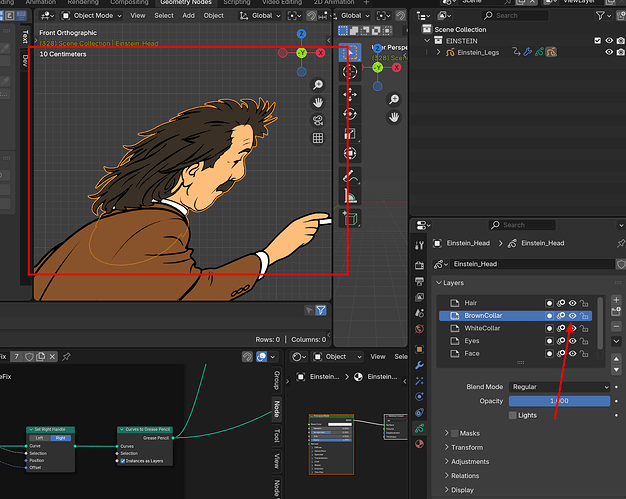Open the Select menu
626x499 pixels.
[x=164, y=16]
